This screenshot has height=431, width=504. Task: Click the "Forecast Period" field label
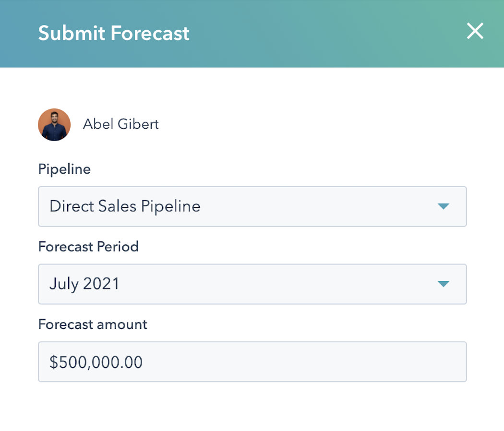click(x=88, y=247)
